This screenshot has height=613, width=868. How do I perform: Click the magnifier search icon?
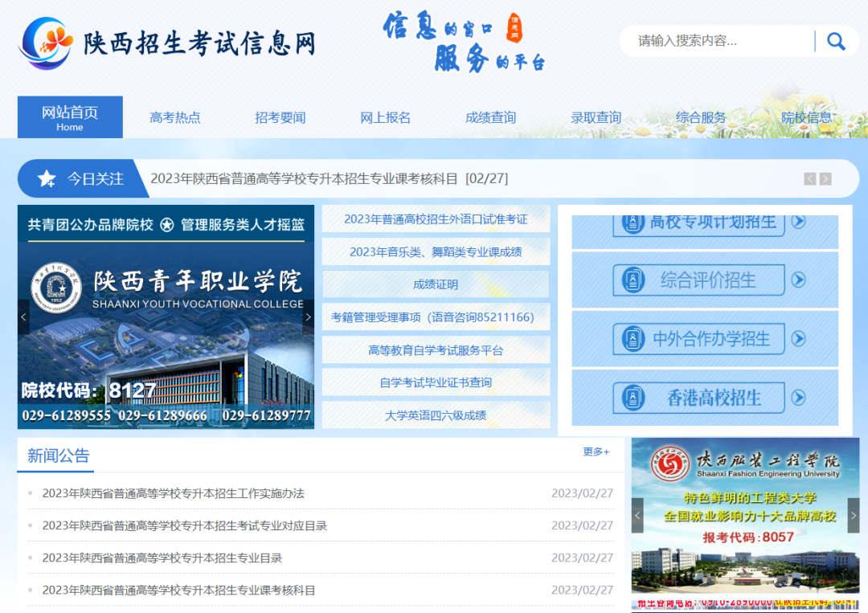836,41
